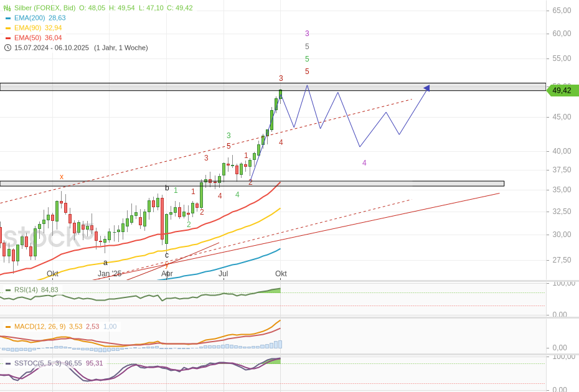Screen dimensions: 579x392
Task: Click the green 49,42 current price tag
Action: [562, 91]
